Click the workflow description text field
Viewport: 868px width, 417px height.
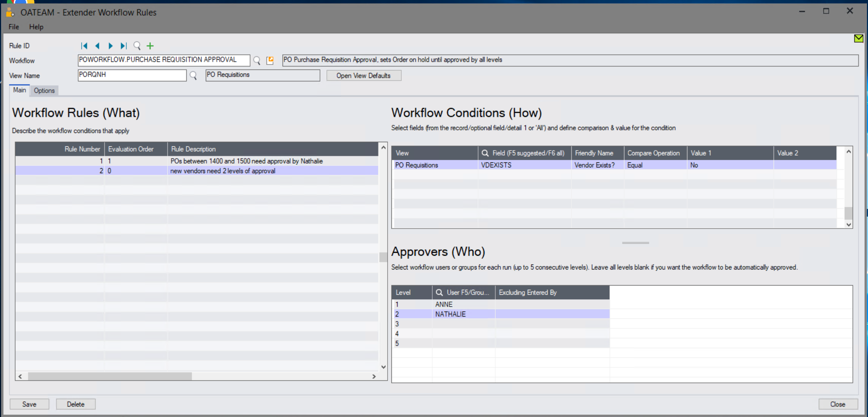(570, 60)
